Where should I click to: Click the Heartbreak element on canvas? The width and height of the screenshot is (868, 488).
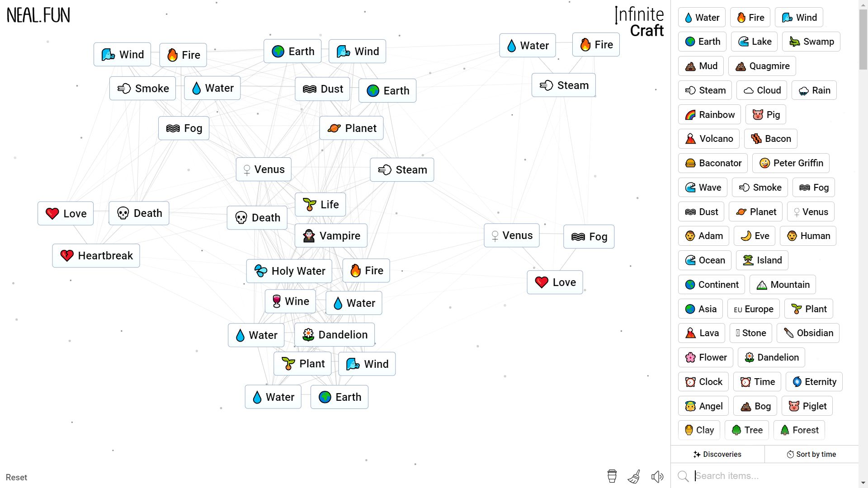[x=97, y=255]
